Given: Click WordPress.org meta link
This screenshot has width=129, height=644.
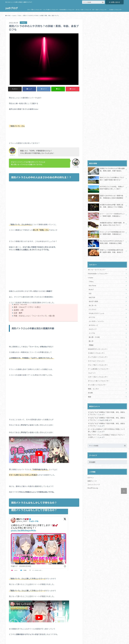Looking at the screenshot, I should (93, 488).
